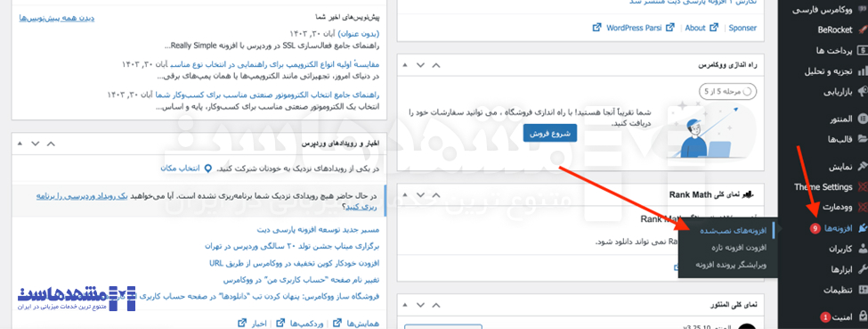Open draft راهنمای جامع انتخاب الکتروموتور صنعتی
The image size is (868, 329).
click(267, 95)
